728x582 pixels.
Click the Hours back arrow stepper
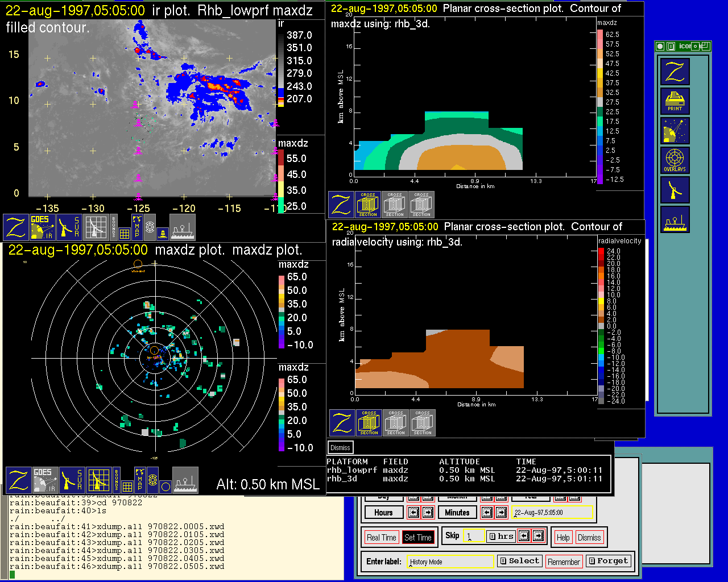413,513
